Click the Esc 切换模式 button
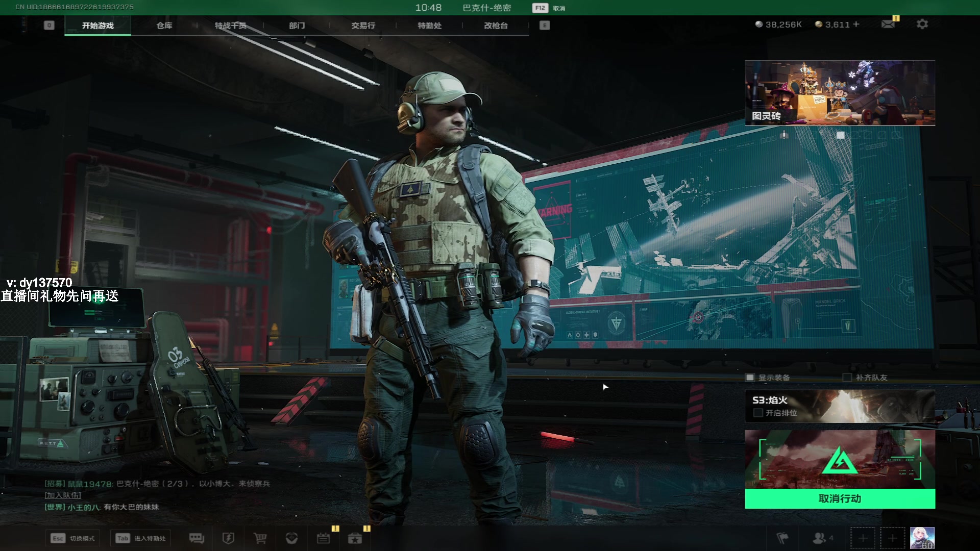 tap(72, 538)
